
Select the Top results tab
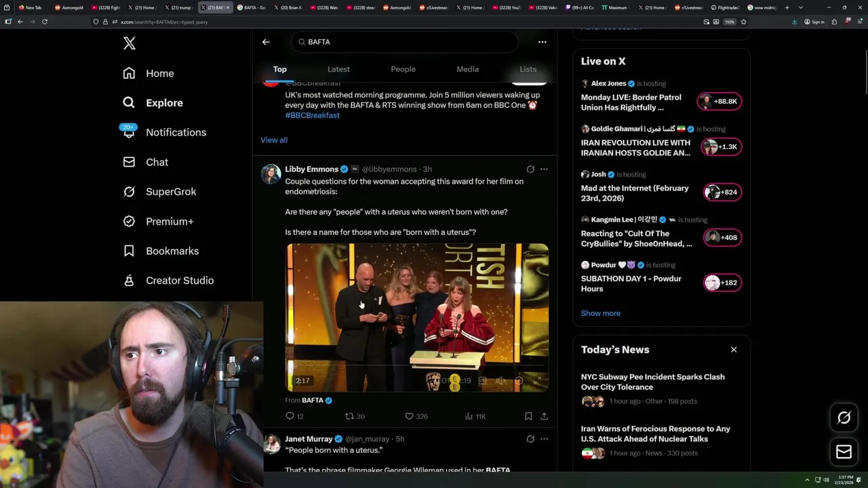(x=279, y=69)
